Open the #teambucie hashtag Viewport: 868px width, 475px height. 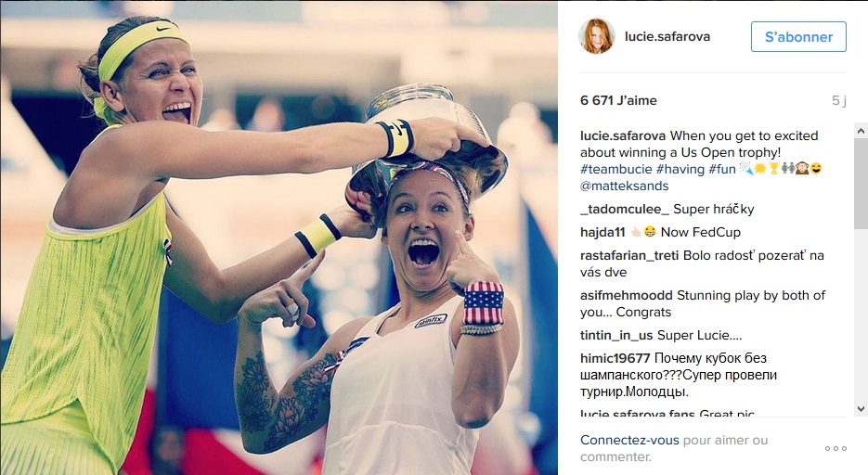pos(616,169)
